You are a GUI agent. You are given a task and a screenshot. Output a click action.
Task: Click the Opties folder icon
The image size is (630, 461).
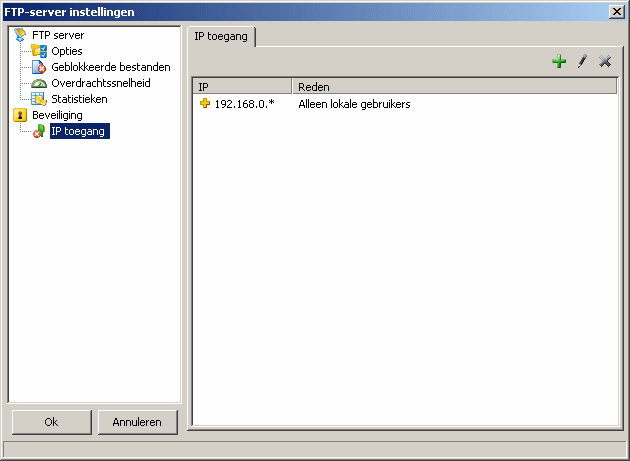pos(39,51)
